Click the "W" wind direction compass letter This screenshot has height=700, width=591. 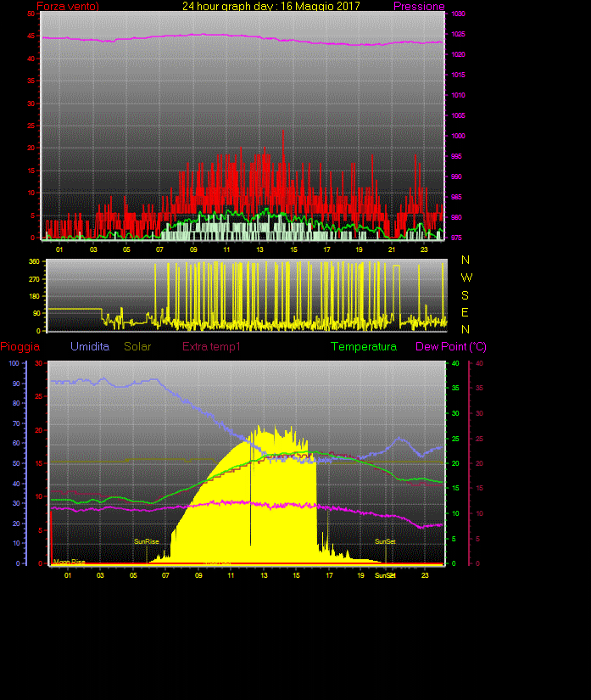point(466,277)
